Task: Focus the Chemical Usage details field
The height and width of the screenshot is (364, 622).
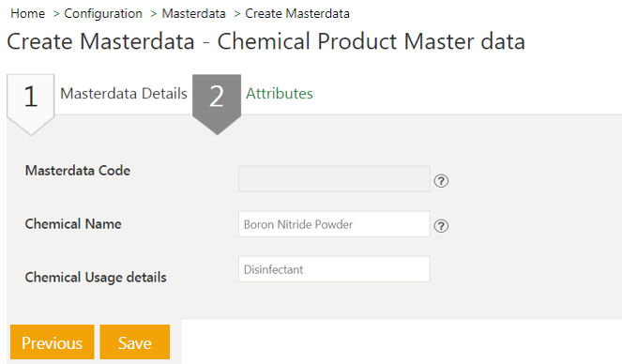Action: point(334,269)
